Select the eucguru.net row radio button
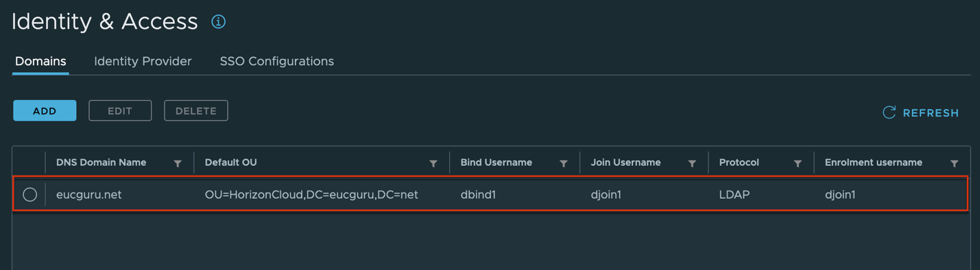This screenshot has height=270, width=980. (30, 195)
